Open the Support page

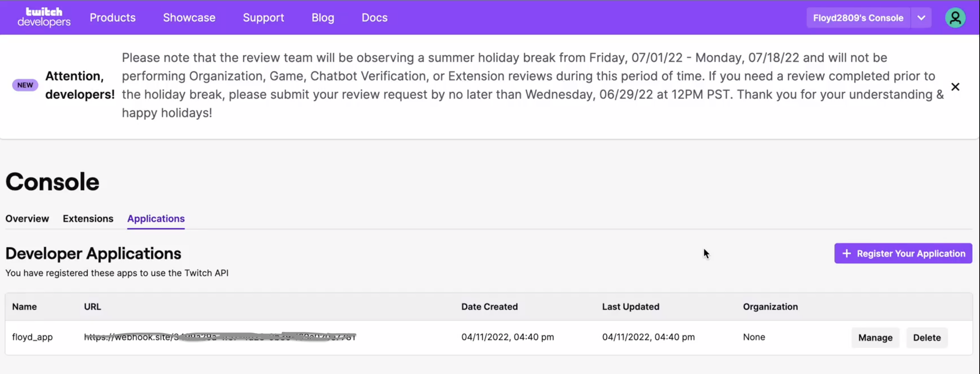click(x=263, y=17)
